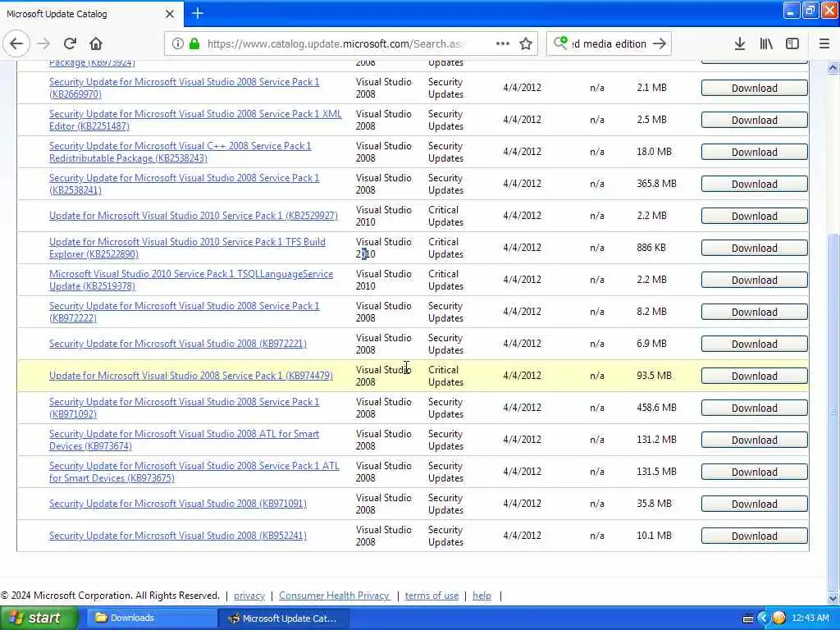The width and height of the screenshot is (840, 630).
Task: Click the search engine magnifier icon
Action: coord(560,43)
